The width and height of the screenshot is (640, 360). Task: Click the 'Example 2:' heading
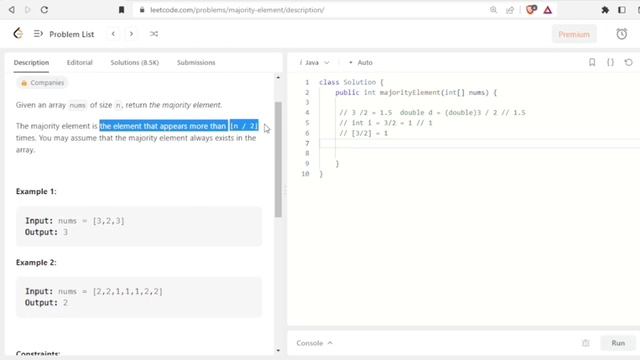36,262
